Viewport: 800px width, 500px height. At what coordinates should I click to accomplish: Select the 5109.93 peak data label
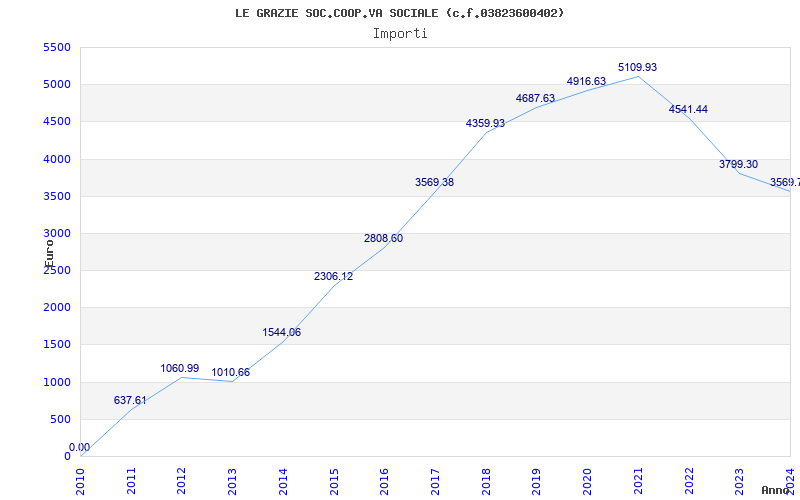pos(637,67)
